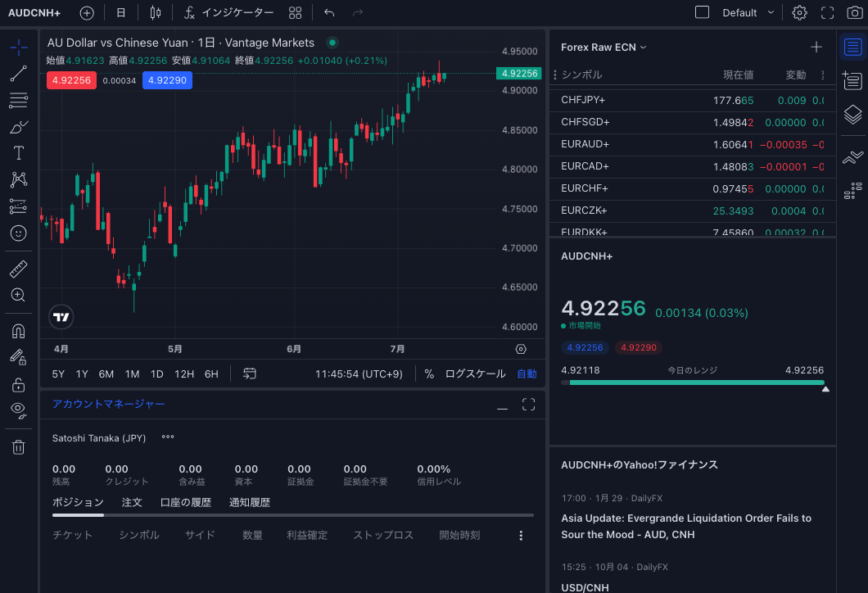Click the trash remove drawings icon
This screenshot has height=593, width=868.
pos(18,447)
